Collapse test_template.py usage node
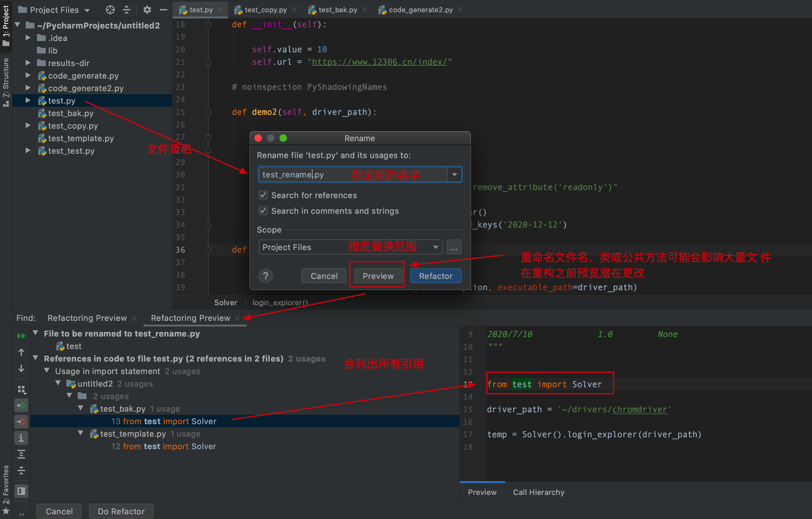 click(81, 433)
